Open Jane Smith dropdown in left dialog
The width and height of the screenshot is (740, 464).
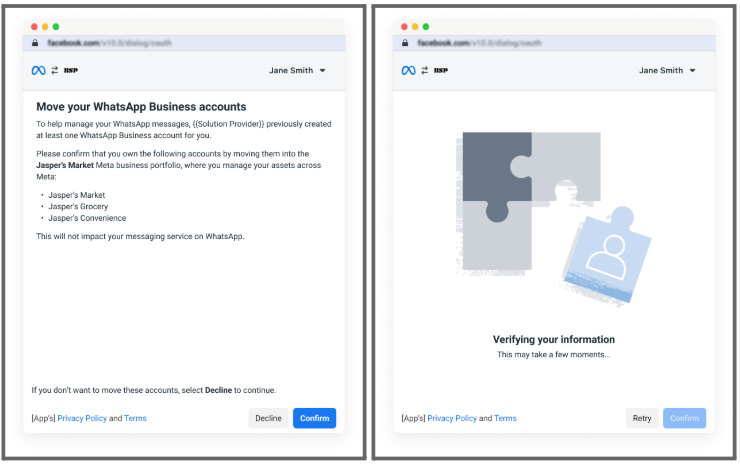point(297,71)
